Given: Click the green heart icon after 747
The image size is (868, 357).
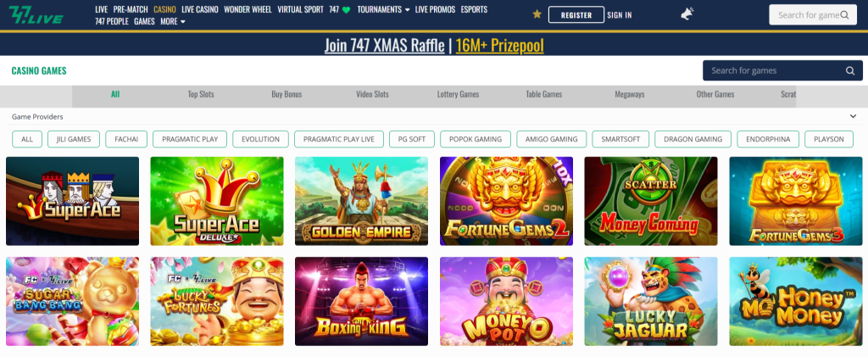Looking at the screenshot, I should (347, 9).
